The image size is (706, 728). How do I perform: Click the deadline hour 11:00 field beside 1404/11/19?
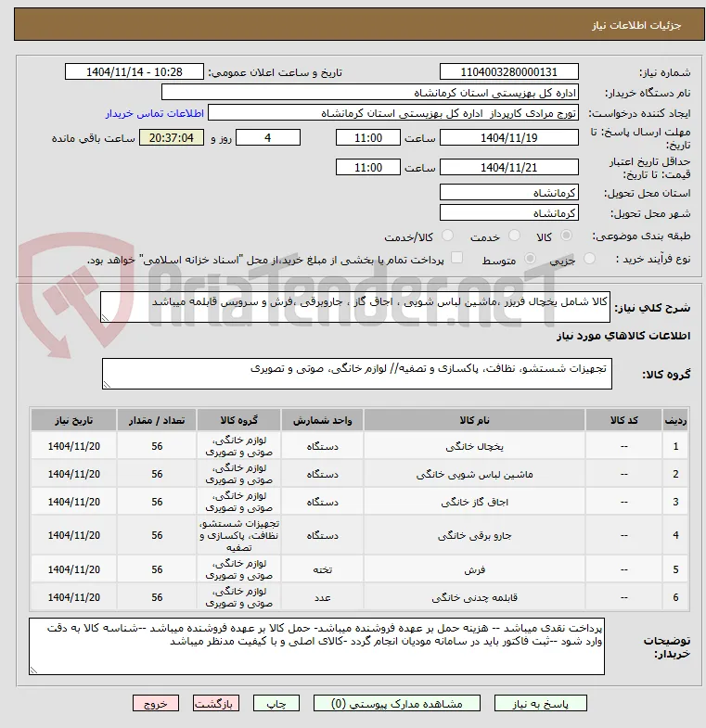368,137
